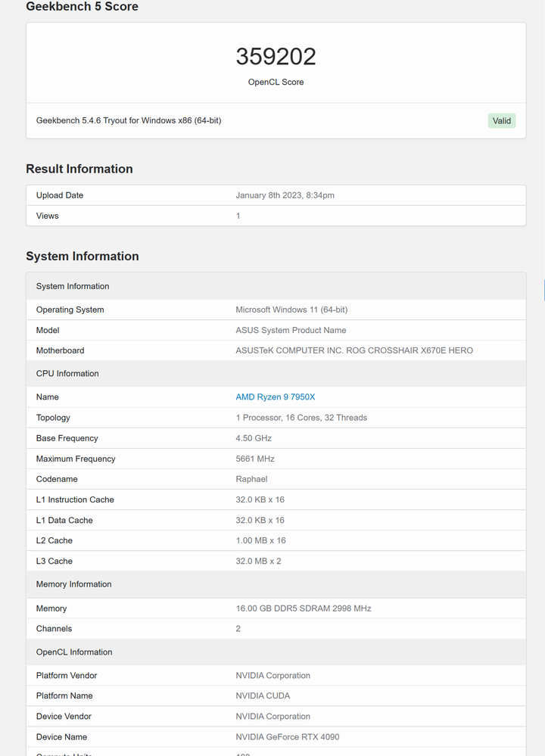The image size is (545, 756).
Task: Click the Topology row label
Action: 53,418
